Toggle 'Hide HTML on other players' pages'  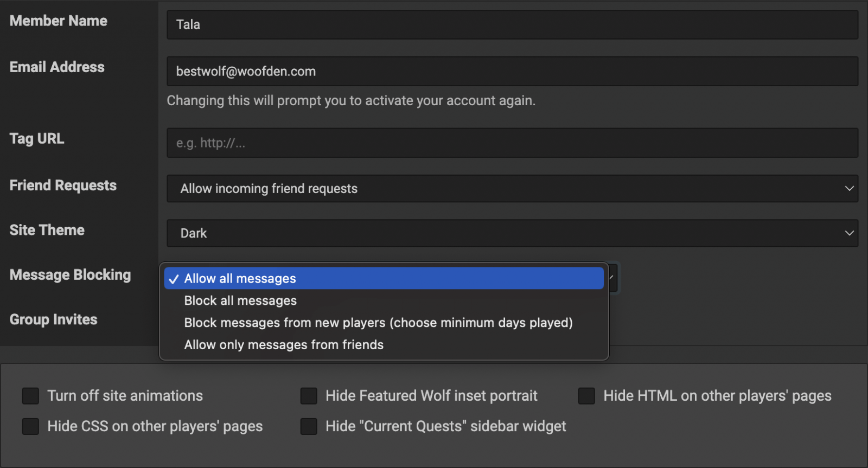tap(586, 396)
